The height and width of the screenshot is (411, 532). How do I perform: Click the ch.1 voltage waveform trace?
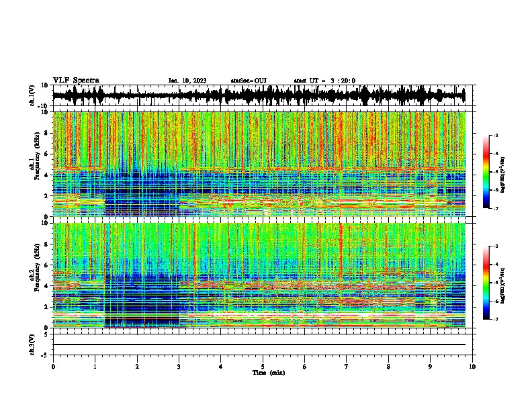259,95
